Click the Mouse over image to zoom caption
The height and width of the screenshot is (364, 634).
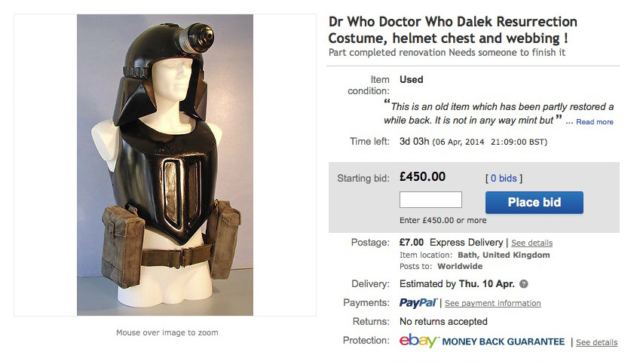tap(167, 332)
